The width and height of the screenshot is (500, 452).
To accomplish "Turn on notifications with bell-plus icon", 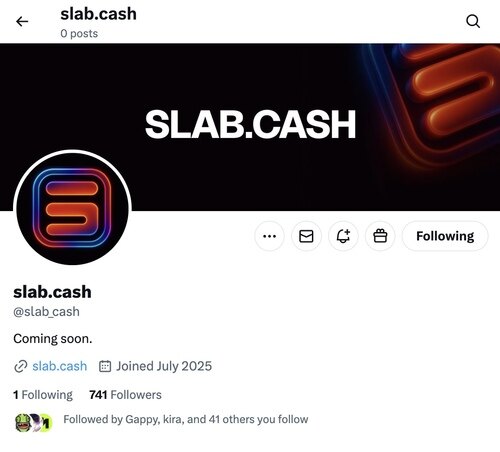I will 343,236.
